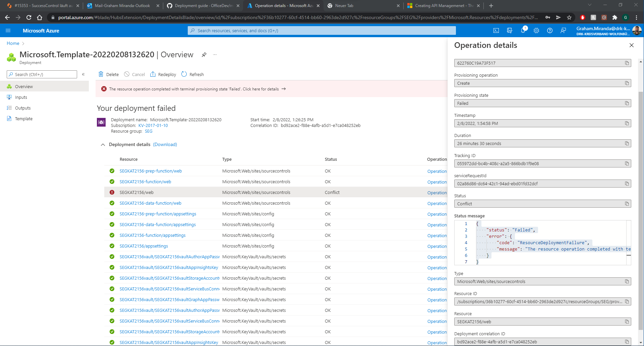Viewport: 644px width, 346px height.
Task: Pin the Overview blade
Action: (204, 55)
